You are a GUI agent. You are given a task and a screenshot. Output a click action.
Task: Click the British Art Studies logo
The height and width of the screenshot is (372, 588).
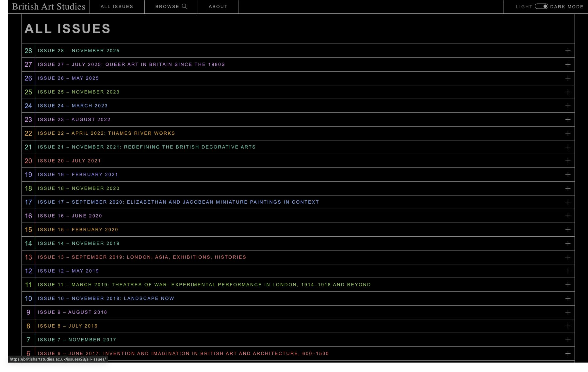tap(48, 6)
